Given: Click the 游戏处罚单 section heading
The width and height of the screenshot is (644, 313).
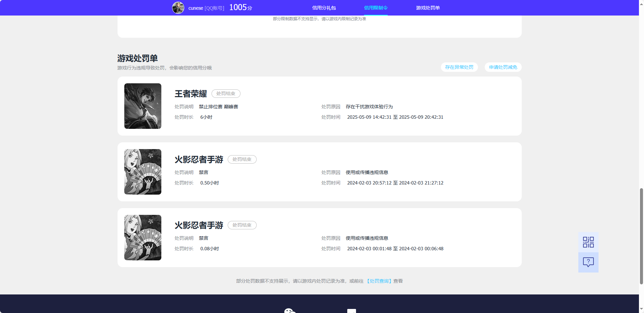Looking at the screenshot, I should (137, 58).
